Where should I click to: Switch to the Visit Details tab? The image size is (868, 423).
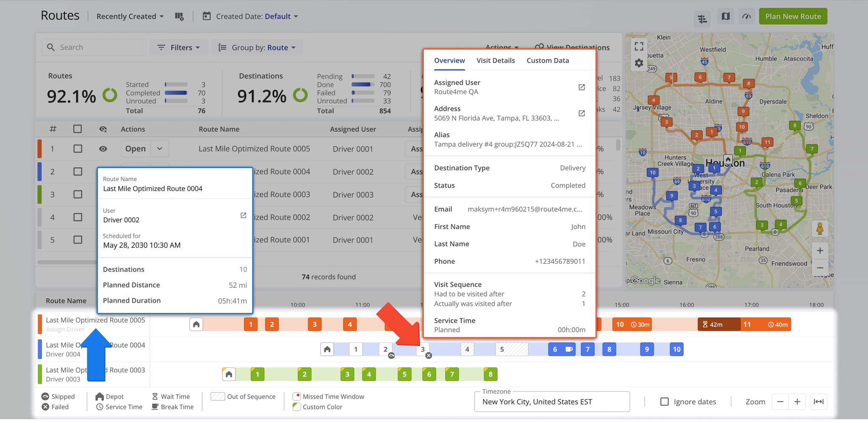tap(495, 61)
